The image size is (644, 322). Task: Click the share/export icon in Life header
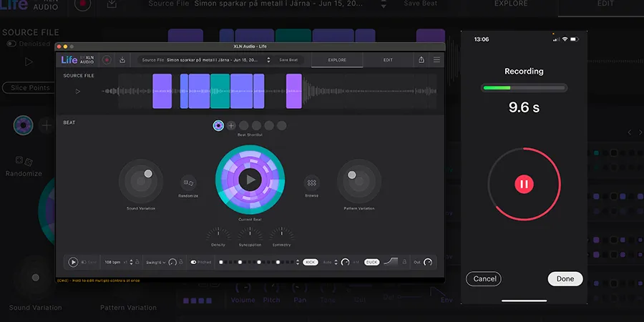tap(421, 60)
